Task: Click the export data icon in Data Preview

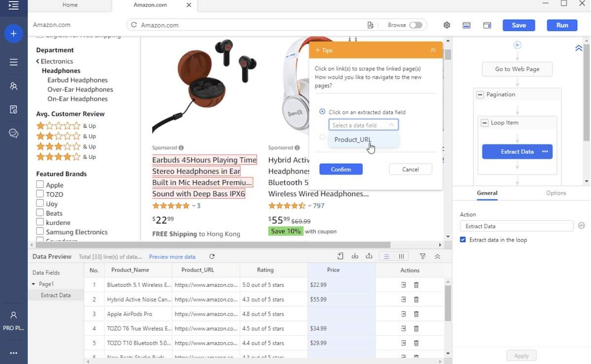Action: pyautogui.click(x=369, y=256)
